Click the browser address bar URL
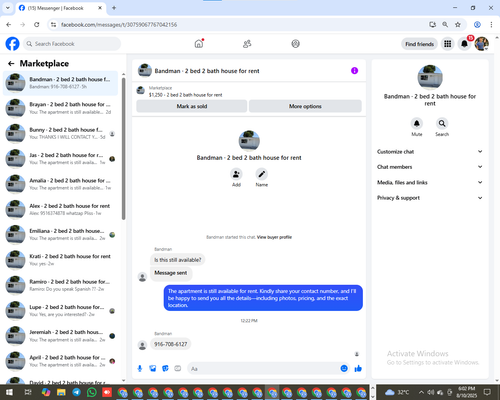This screenshot has width=500, height=400. click(x=119, y=25)
